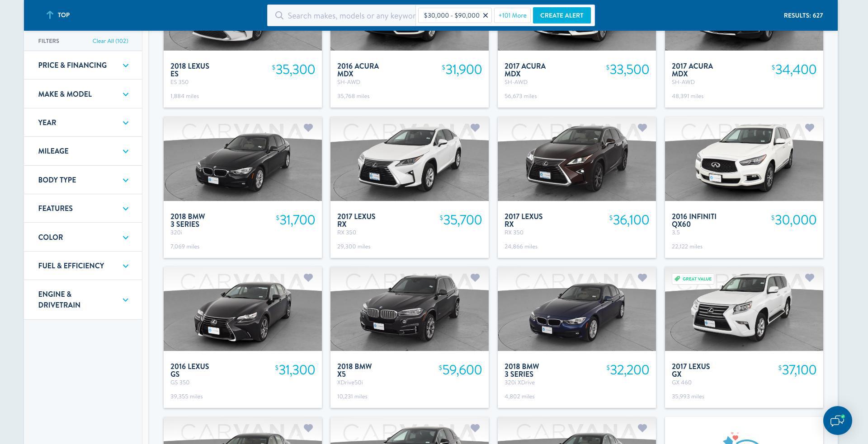Favorite the 2018 BMW 3 Series 320i heart icon
Viewport: 868px width, 444px height.
308,128
